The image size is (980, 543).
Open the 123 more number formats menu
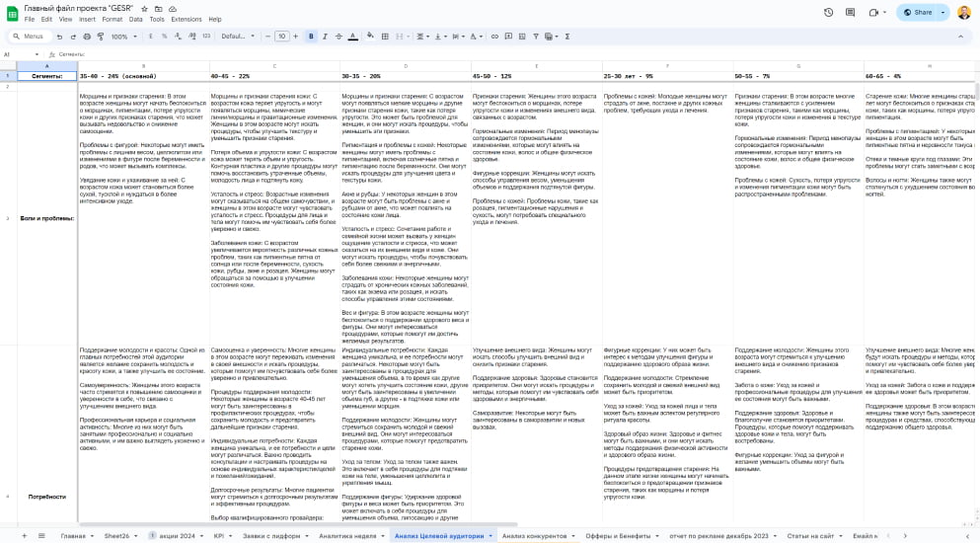(206, 37)
